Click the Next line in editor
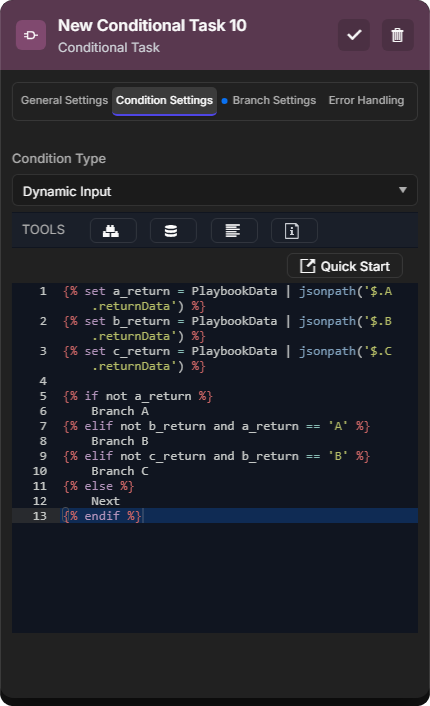Screen dimensions: 430x706 105,501
